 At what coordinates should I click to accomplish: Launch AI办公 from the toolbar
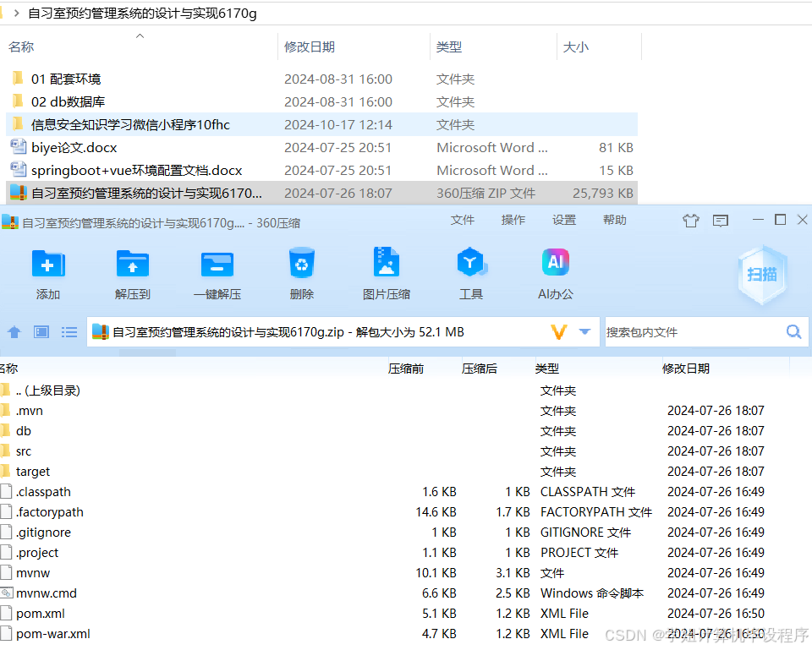556,270
